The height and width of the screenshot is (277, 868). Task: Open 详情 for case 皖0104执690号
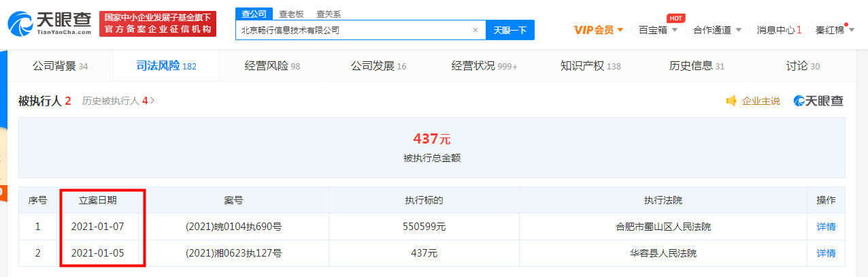pyautogui.click(x=826, y=227)
